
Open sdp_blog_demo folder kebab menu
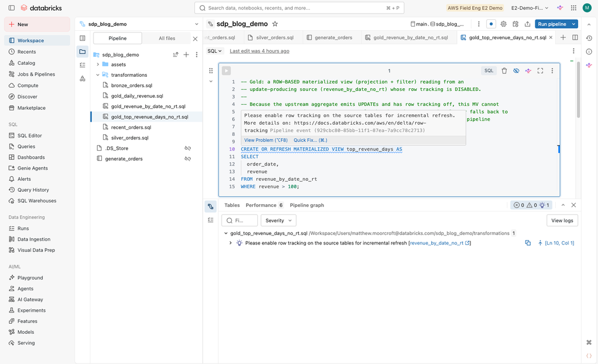[196, 55]
